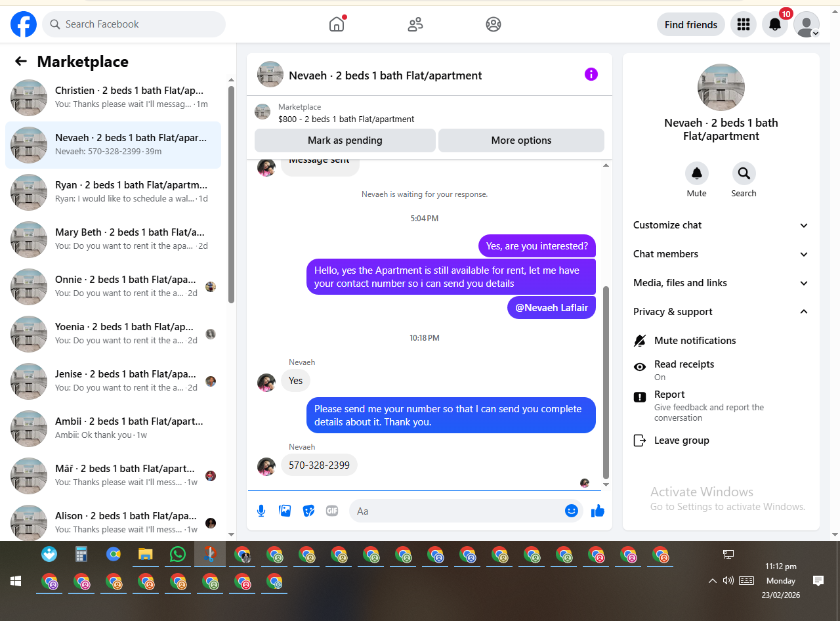Open the Notifications bell with 10 badge

775,24
